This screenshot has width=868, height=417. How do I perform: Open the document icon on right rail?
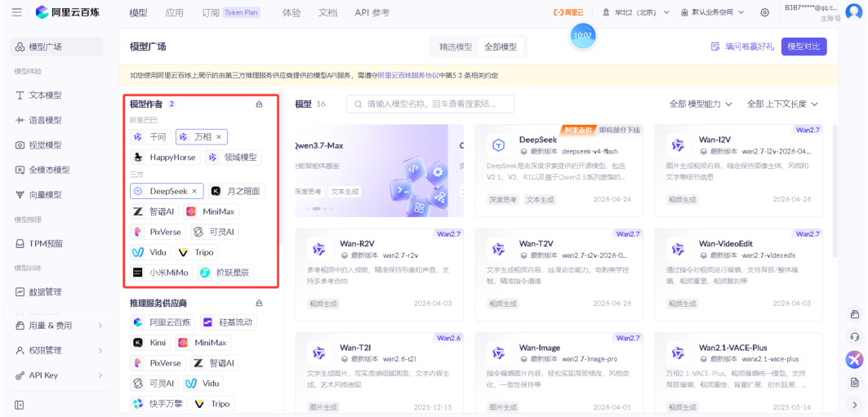[854, 382]
